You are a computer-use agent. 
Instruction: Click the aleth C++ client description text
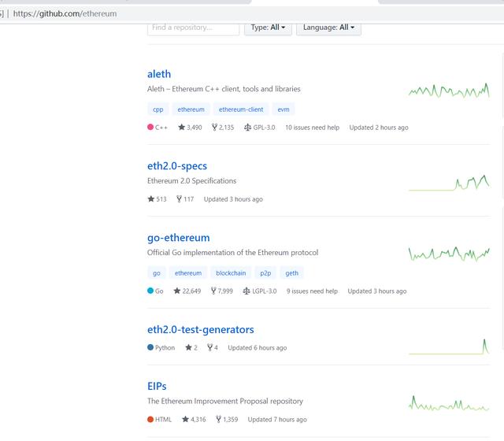pos(224,89)
